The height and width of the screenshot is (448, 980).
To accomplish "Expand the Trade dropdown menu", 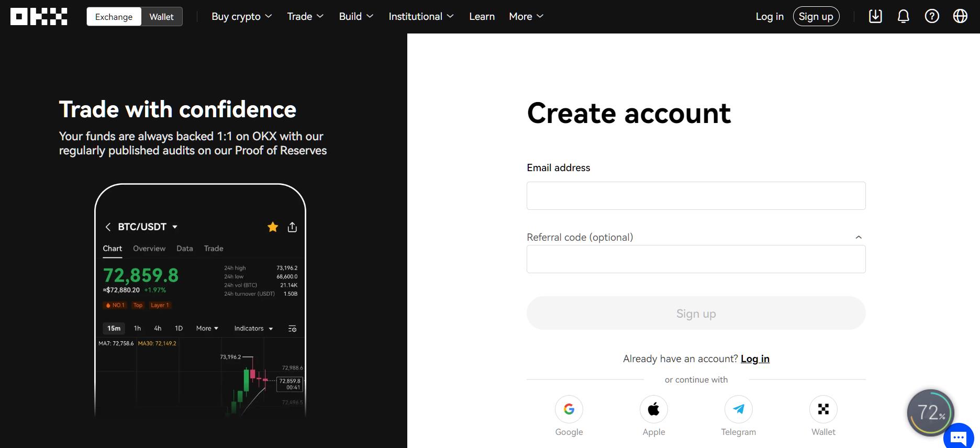I will [305, 16].
